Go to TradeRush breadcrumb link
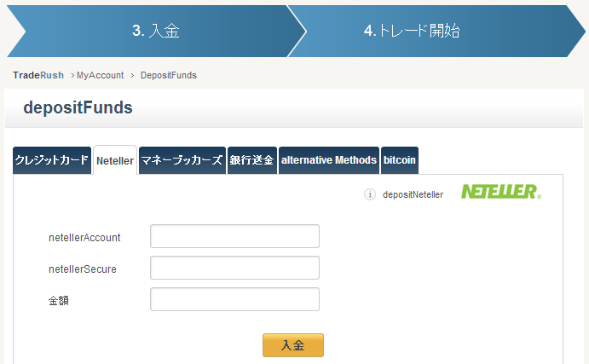This screenshot has width=589, height=364. tap(38, 75)
